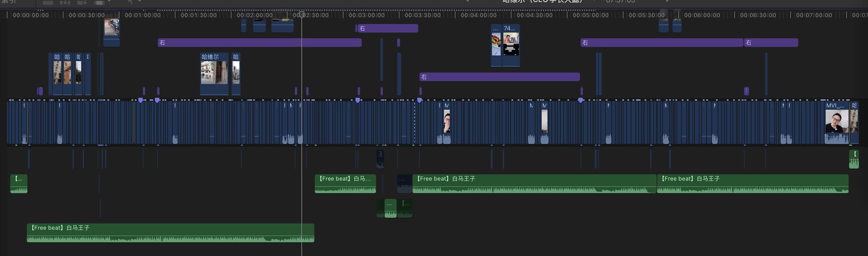Select the purple 右 title spanning 00:03:30 to 00:05:00
This screenshot has width=868, height=256.
click(499, 77)
